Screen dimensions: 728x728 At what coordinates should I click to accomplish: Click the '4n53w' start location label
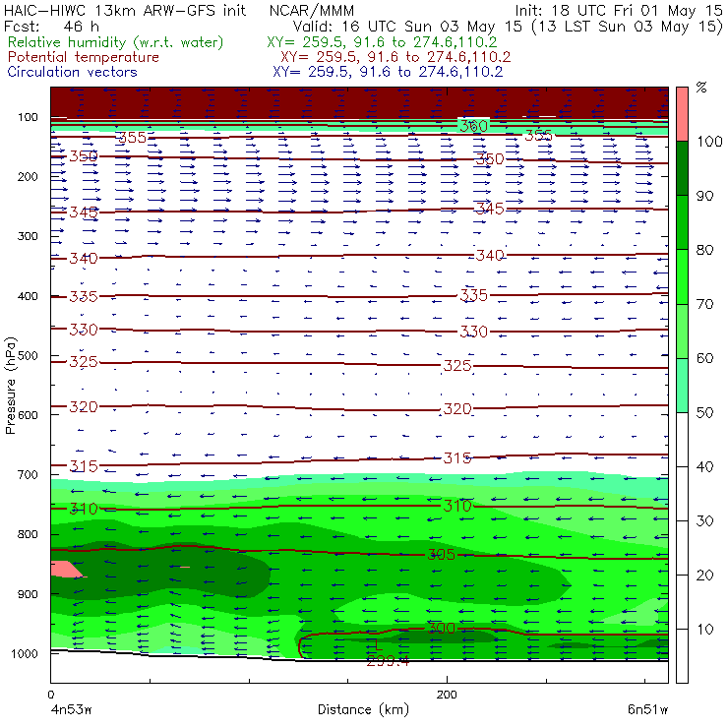[71, 710]
